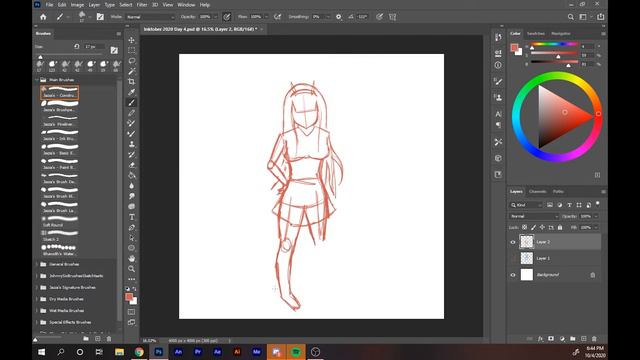Select the Lasso tool
Viewport: 640px width, 360px height.
(131, 61)
